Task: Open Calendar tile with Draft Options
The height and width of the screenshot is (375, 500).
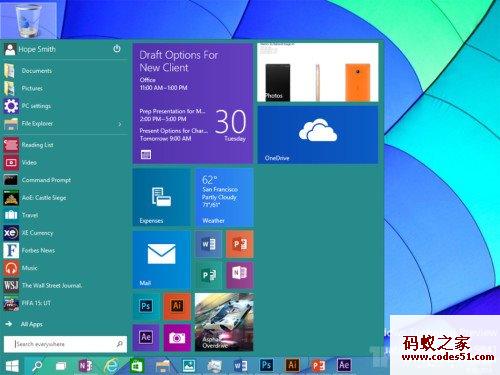Action: (193, 103)
